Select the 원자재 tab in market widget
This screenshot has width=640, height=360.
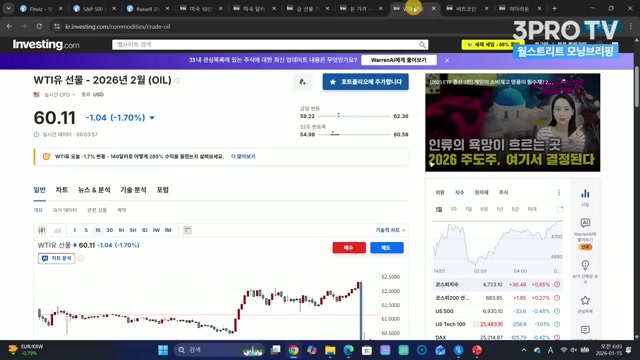481,193
